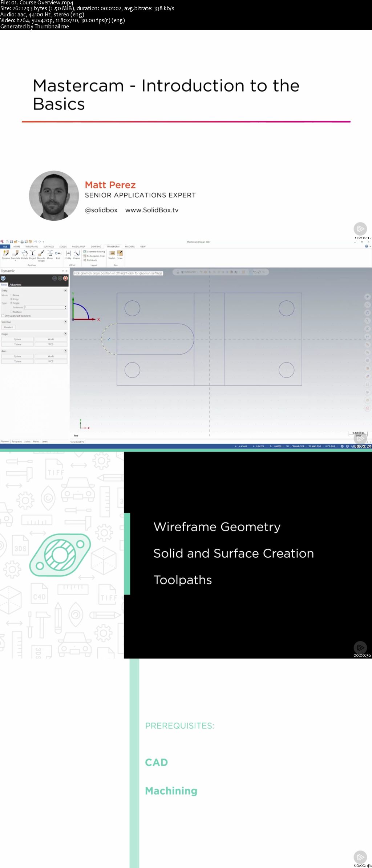Pick the Roll tool

58,255
